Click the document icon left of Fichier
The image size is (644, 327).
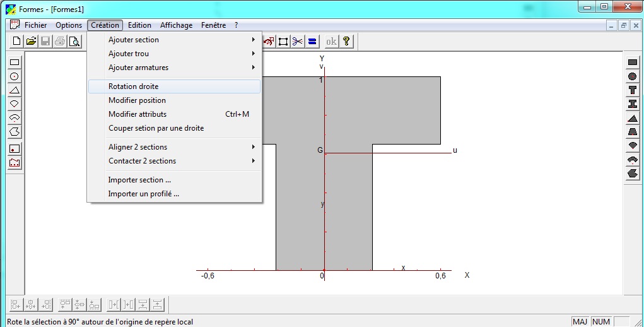tap(15, 25)
